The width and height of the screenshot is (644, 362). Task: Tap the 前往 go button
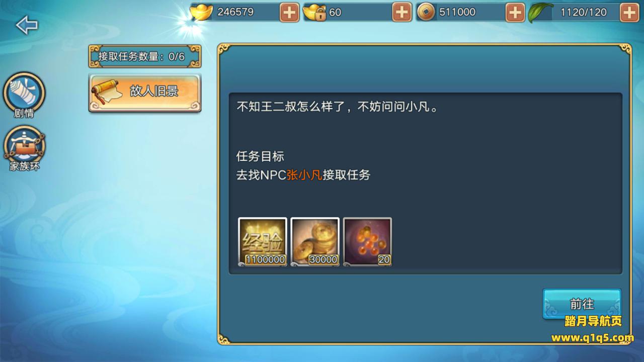[582, 304]
